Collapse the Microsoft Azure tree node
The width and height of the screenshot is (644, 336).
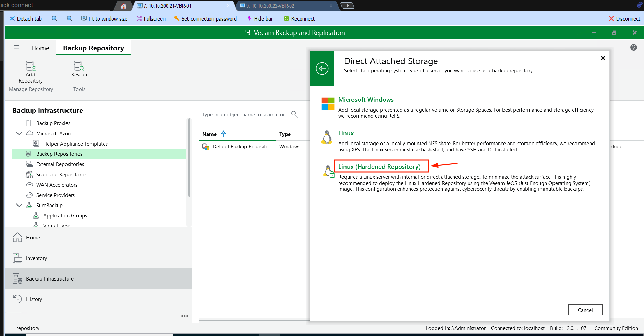click(x=19, y=133)
